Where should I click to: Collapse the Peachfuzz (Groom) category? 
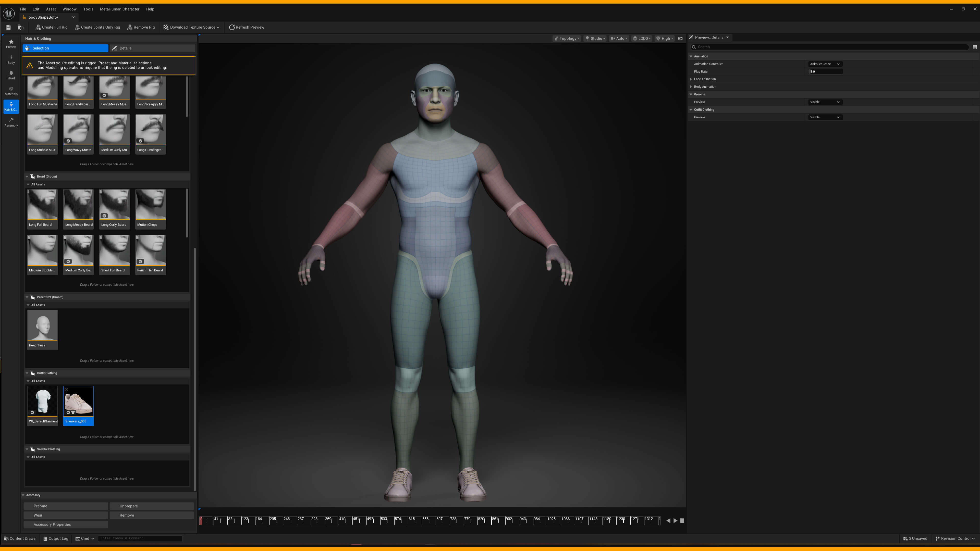click(27, 297)
